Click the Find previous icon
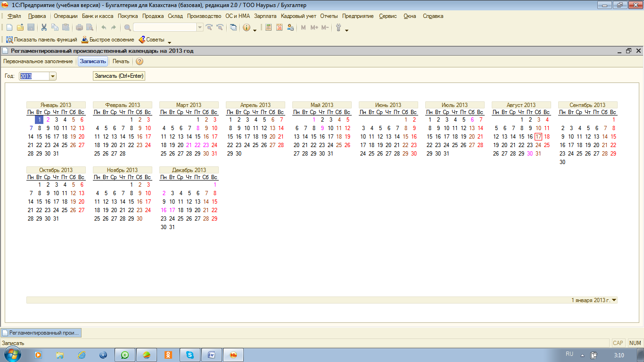Viewport: 644px width, 362px height. click(x=220, y=28)
